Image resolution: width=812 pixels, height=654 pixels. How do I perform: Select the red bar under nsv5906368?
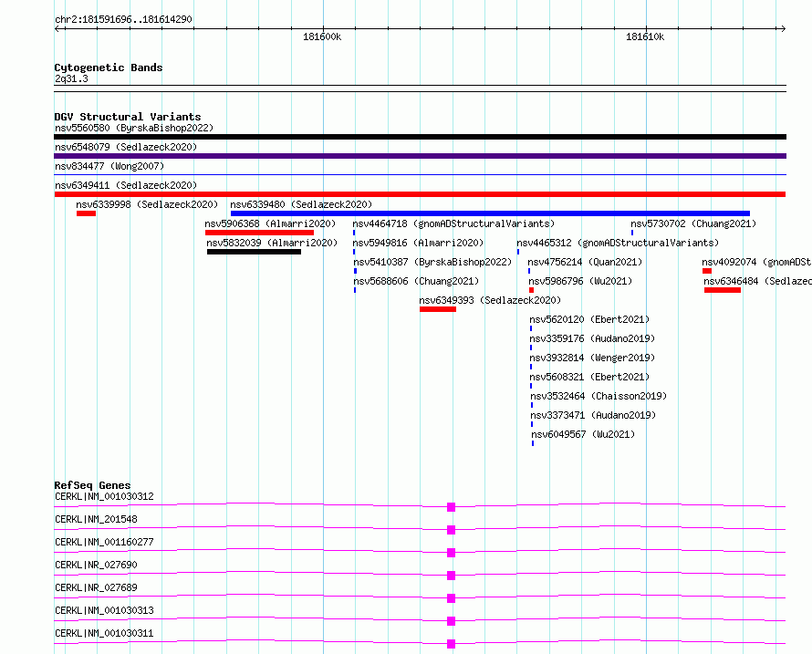pyautogui.click(x=259, y=233)
